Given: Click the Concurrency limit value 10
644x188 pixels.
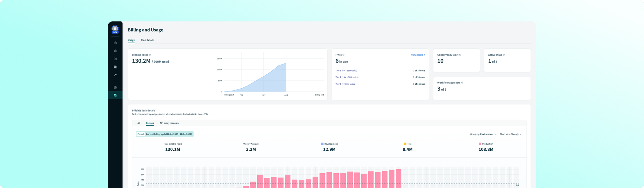Looking at the screenshot, I should (x=440, y=61).
